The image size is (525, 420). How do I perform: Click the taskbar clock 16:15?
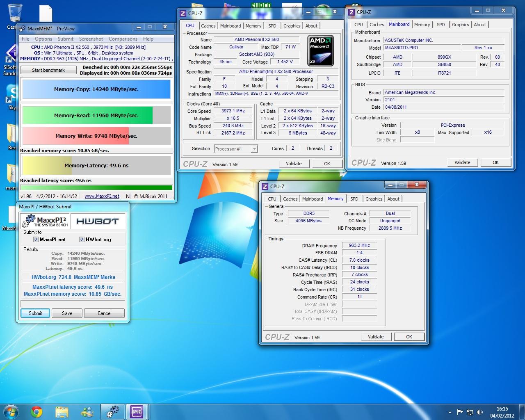tap(502, 412)
